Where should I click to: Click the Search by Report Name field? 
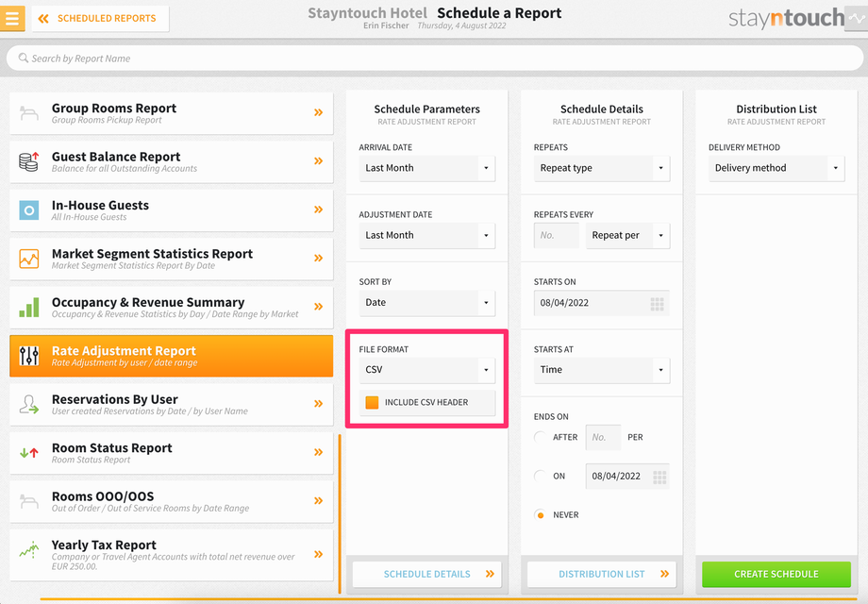(x=435, y=59)
